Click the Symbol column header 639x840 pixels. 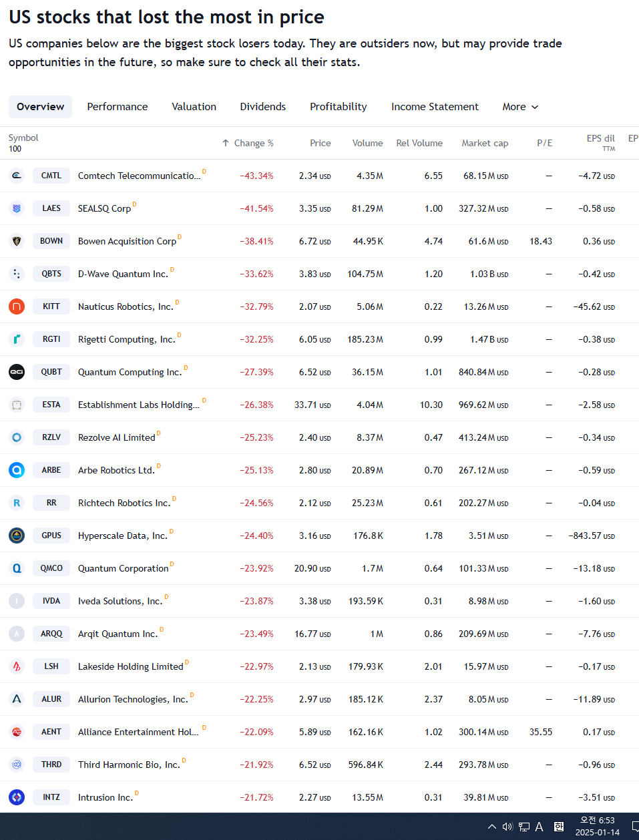coord(23,138)
